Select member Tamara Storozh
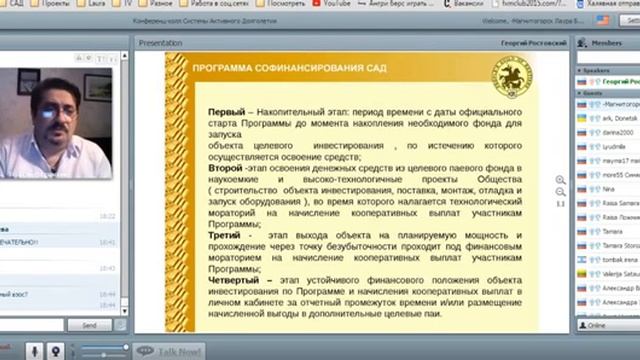Image resolution: width=640 pixels, height=360 pixels. pyautogui.click(x=608, y=246)
